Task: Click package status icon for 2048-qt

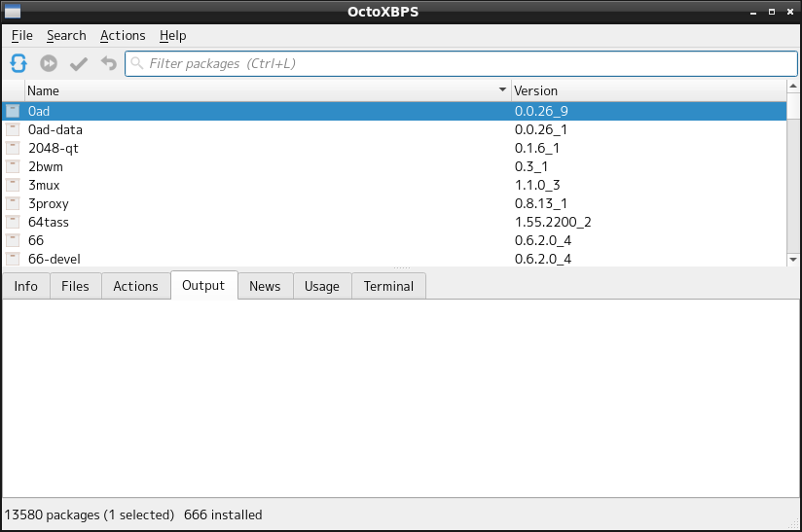Action: pos(13,148)
